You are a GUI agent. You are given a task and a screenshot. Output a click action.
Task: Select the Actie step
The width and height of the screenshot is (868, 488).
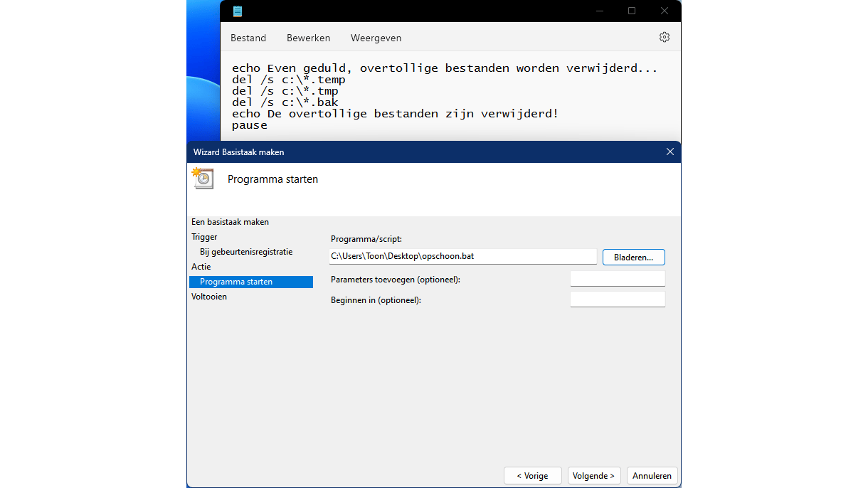200,266
